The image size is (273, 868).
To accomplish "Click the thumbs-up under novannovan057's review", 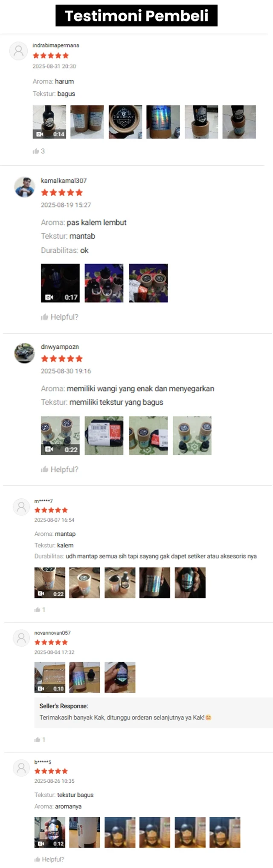I will click(38, 740).
